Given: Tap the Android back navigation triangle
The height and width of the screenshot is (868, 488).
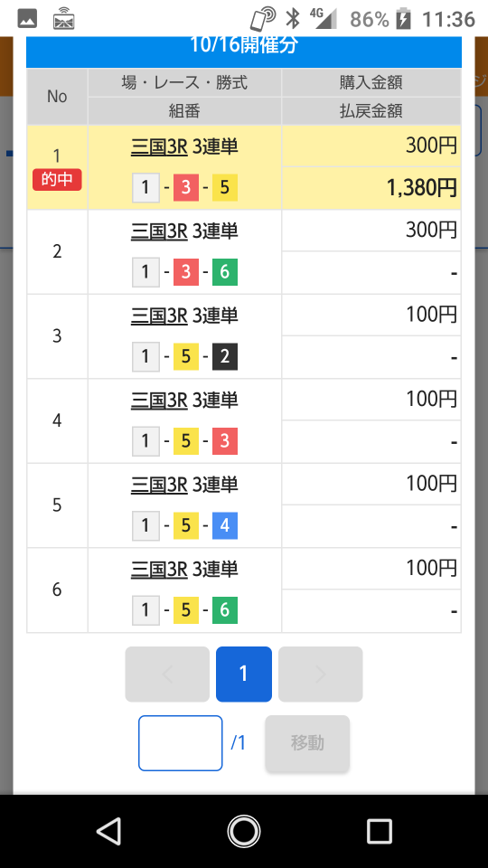Looking at the screenshot, I should pyautogui.click(x=109, y=832).
